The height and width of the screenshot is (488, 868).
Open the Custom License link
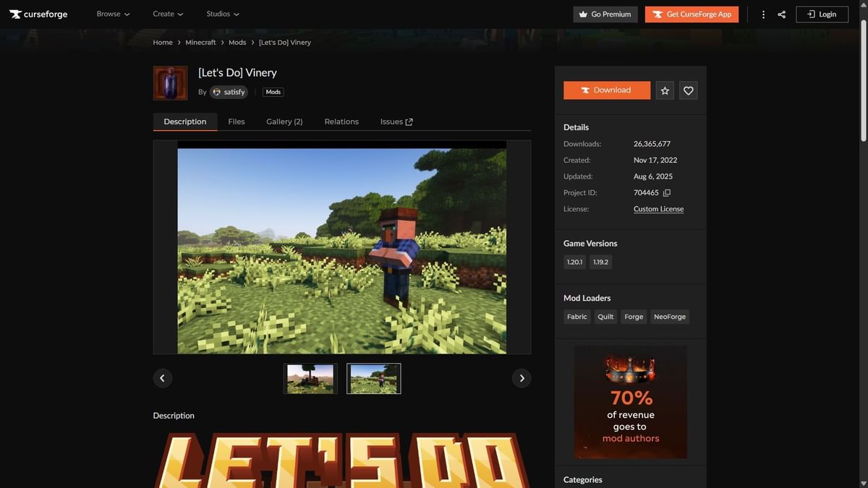pyautogui.click(x=658, y=208)
